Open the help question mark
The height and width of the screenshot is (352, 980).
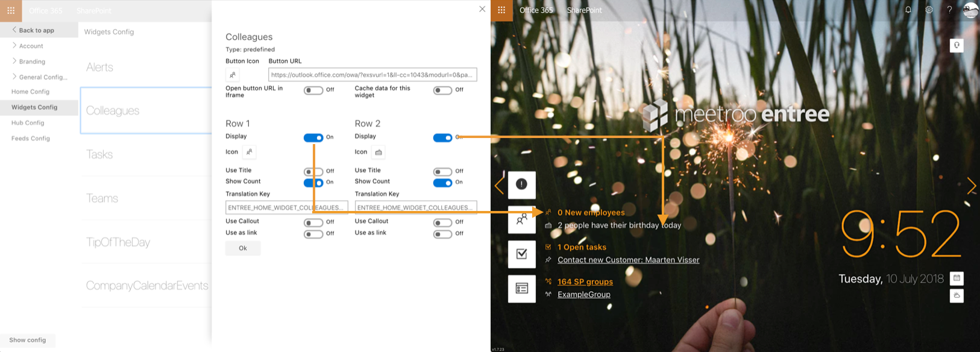point(949,10)
